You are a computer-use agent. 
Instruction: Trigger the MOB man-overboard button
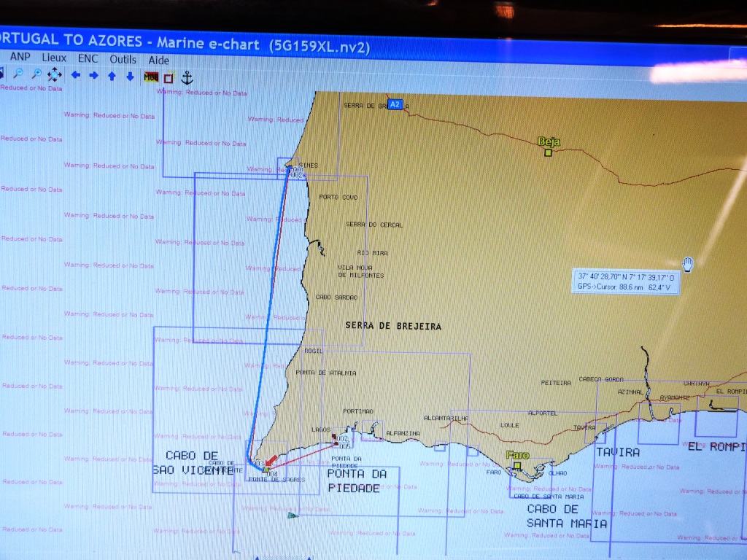[151, 77]
